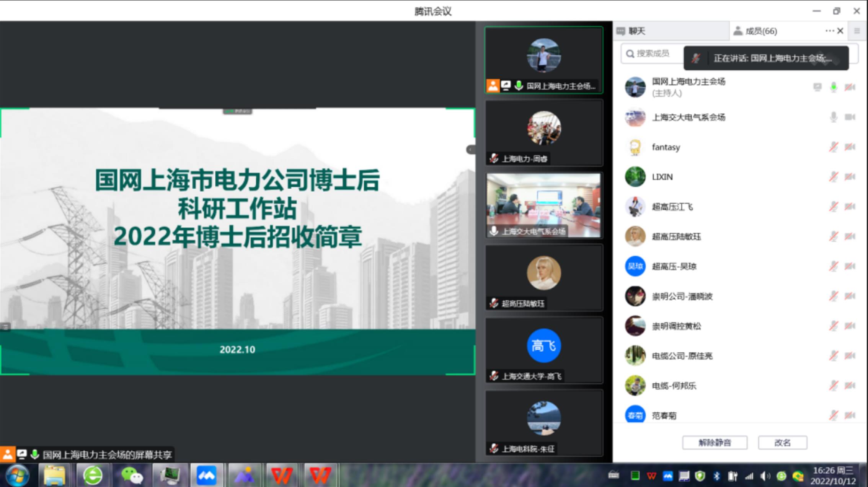The height and width of the screenshot is (487, 868).
Task: Select the 成员(66) members tab
Action: click(x=760, y=31)
